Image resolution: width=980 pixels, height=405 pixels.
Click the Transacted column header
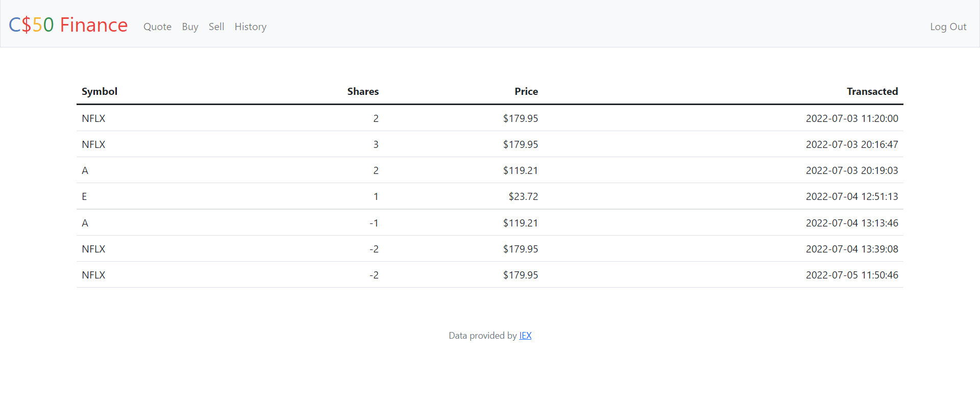[872, 91]
